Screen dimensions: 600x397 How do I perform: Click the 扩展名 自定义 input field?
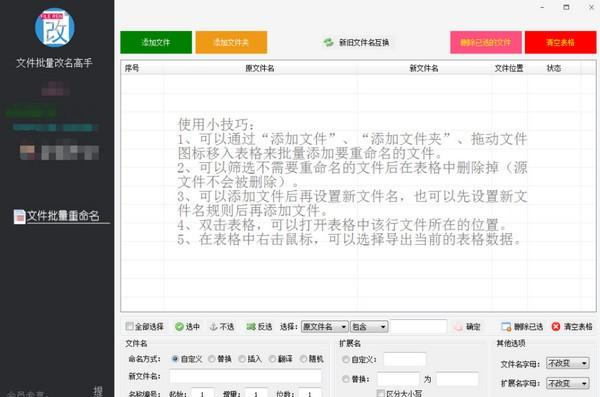(x=404, y=359)
